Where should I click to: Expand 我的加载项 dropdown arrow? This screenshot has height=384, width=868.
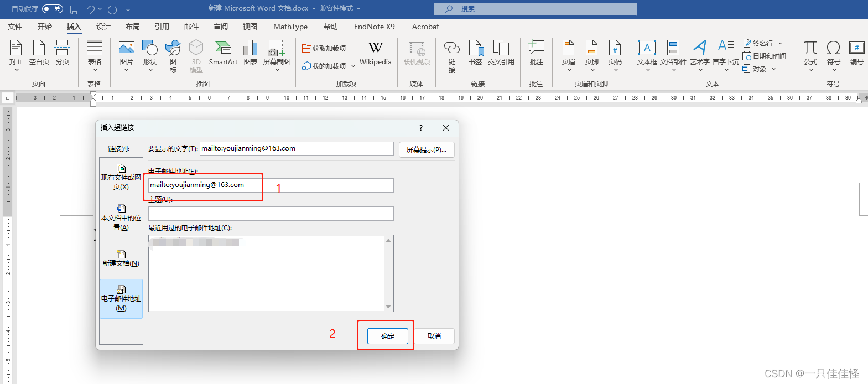353,66
